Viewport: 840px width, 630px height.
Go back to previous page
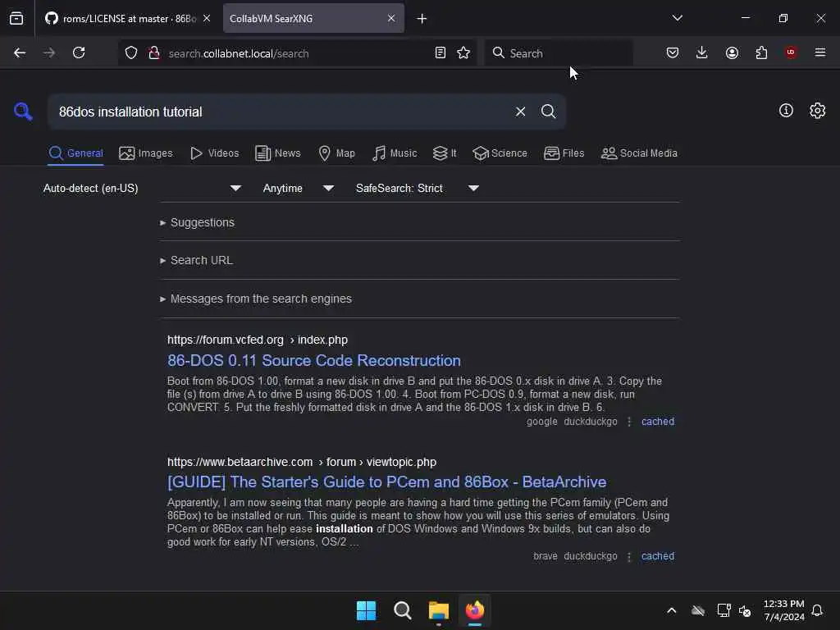20,52
